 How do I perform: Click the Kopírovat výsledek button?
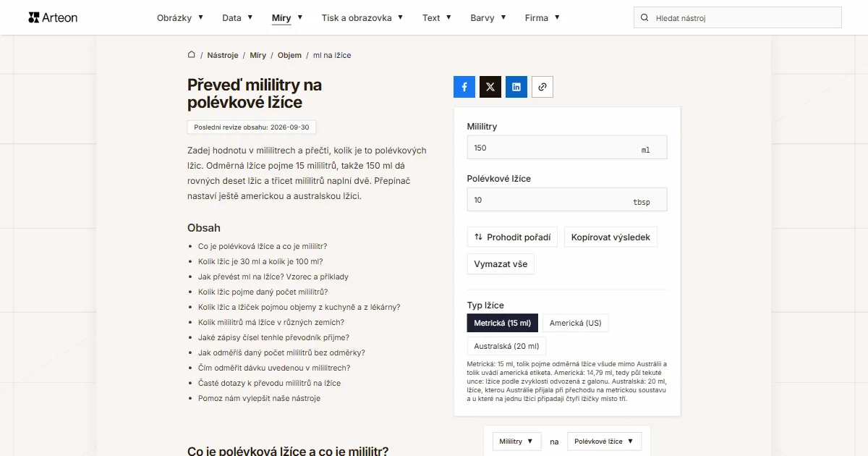[610, 237]
